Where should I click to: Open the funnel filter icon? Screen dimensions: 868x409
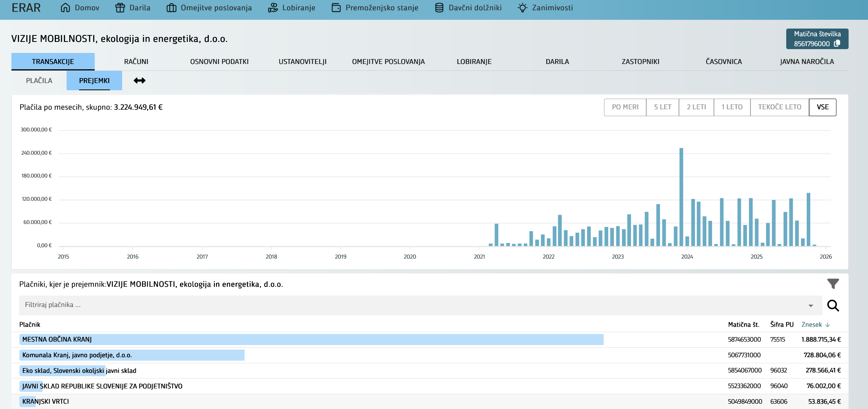[x=833, y=284]
